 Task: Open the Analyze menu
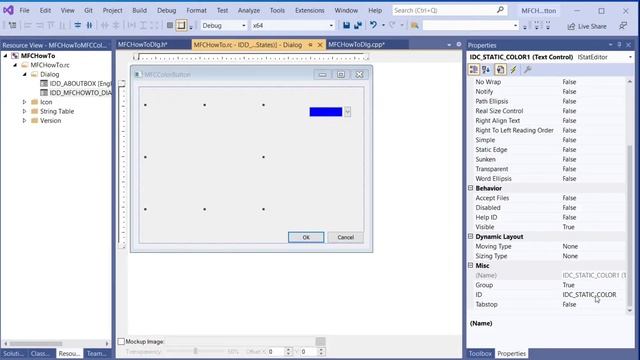(x=249, y=10)
